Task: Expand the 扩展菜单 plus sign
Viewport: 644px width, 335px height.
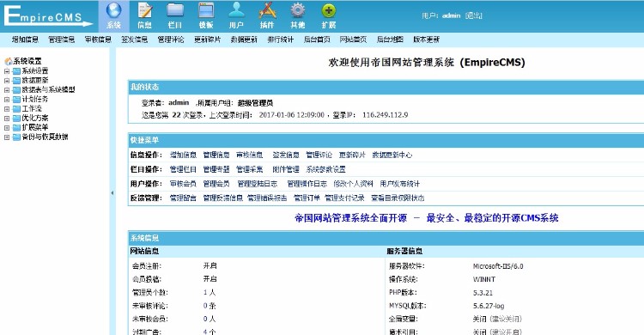Action: pos(7,127)
